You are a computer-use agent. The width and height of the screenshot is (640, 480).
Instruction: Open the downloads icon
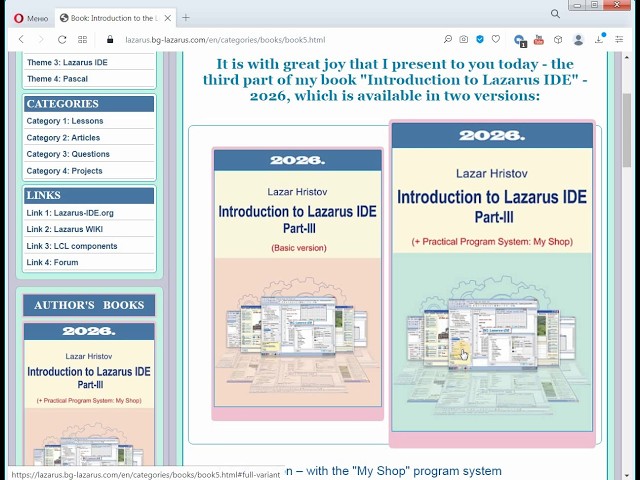[x=599, y=39]
